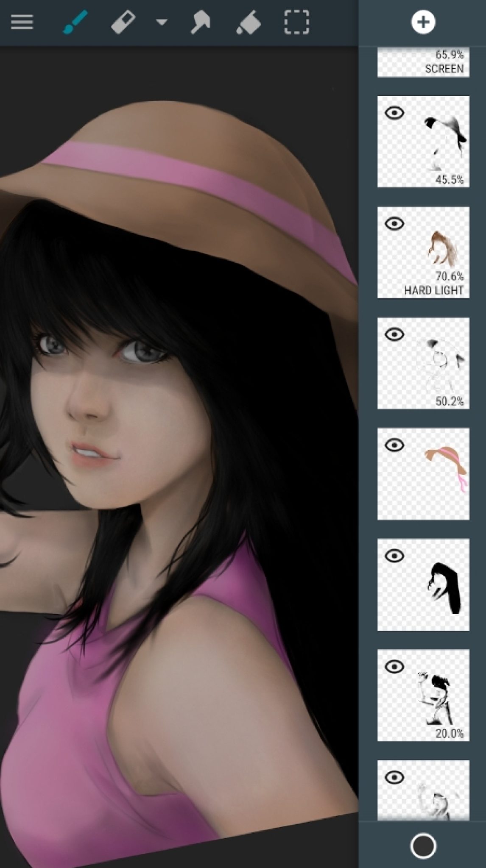Screen dimensions: 486x868
Task: Select the Paint Bucket fill tool
Action: 249,22
